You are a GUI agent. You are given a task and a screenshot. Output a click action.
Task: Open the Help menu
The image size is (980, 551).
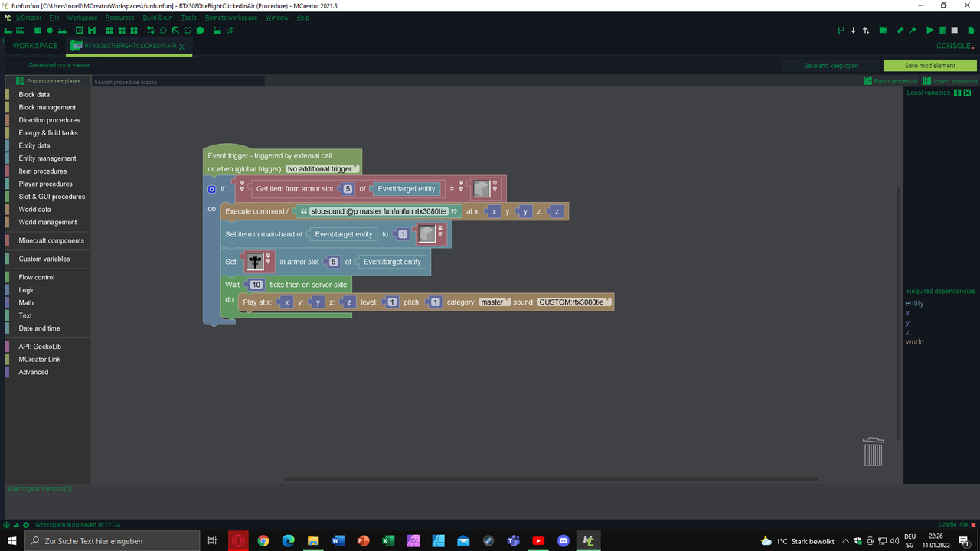pyautogui.click(x=303, y=18)
